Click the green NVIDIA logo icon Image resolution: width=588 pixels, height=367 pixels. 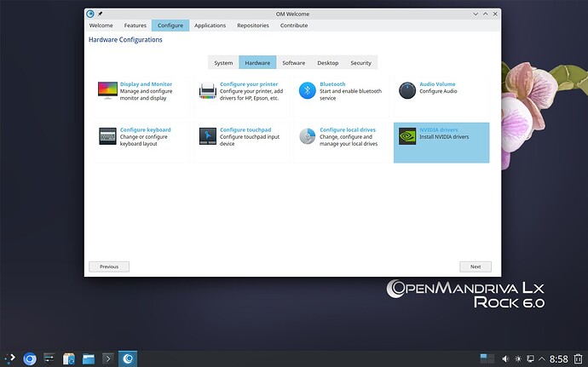(407, 136)
